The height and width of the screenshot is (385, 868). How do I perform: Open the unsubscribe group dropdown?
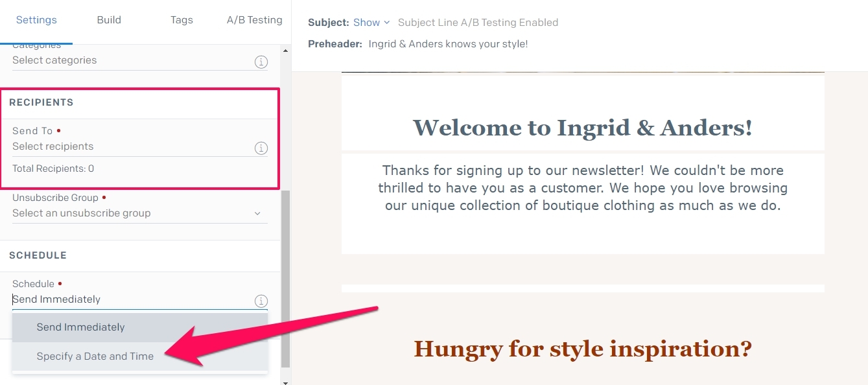(140, 213)
